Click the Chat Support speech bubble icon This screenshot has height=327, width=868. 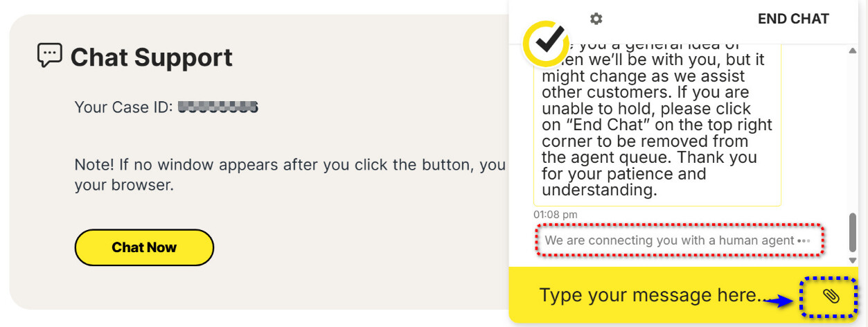click(x=49, y=55)
